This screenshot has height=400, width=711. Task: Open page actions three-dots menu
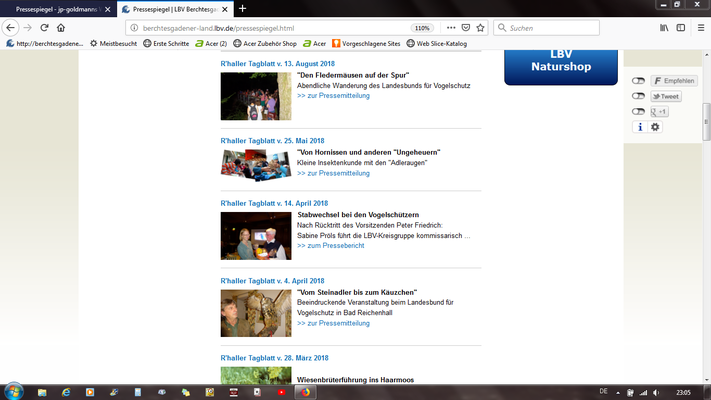[x=451, y=28]
